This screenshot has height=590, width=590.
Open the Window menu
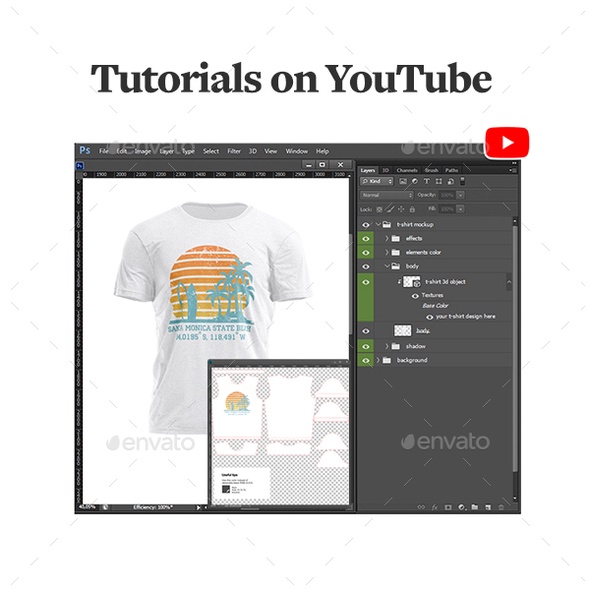click(x=297, y=151)
